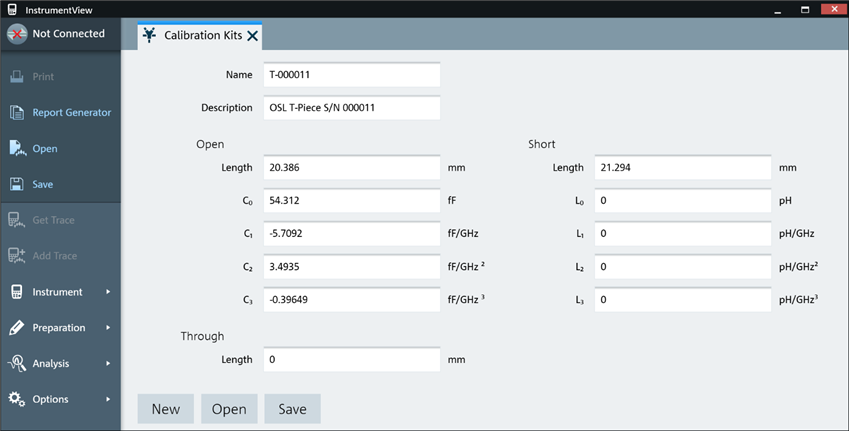Click the Get Trace icon
Image resolution: width=849 pixels, height=431 pixels.
17,220
